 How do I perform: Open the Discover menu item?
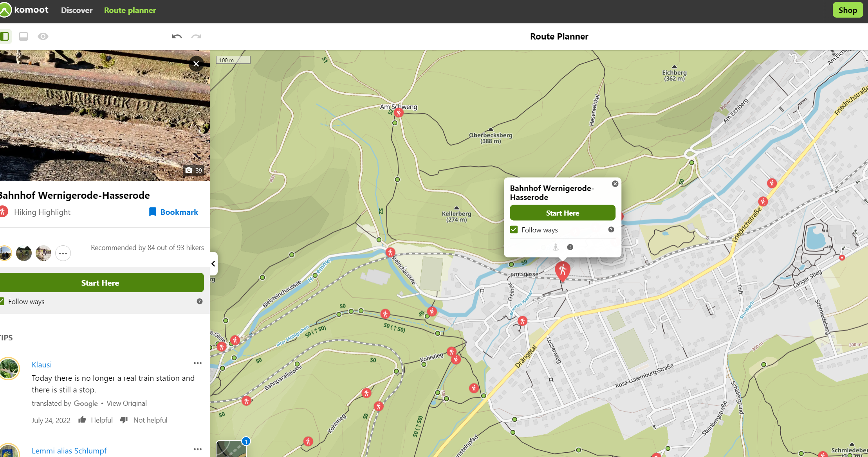[77, 10]
